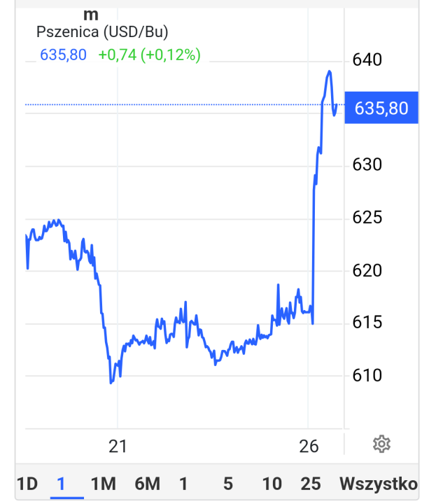Screen dimensions: 436x504
Task: Click the 640 price axis label
Action: click(x=368, y=60)
